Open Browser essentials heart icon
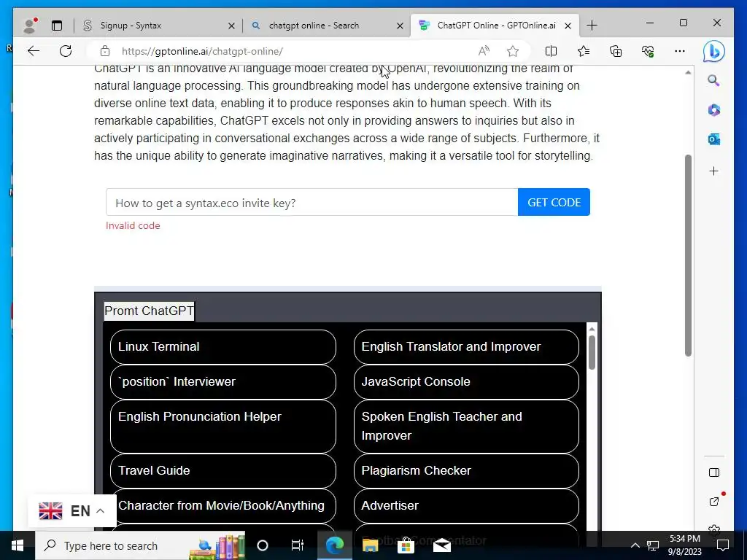 pos(648,51)
